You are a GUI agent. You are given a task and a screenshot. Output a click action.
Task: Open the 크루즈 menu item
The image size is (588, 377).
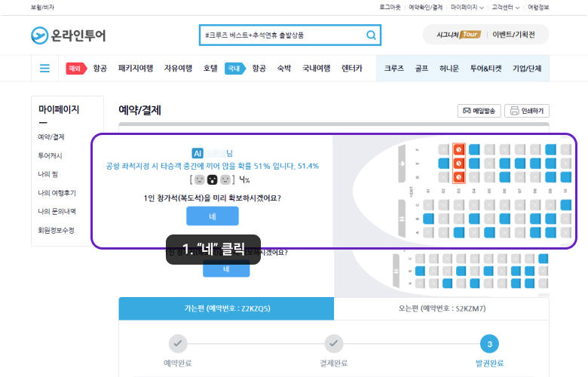[x=394, y=68]
